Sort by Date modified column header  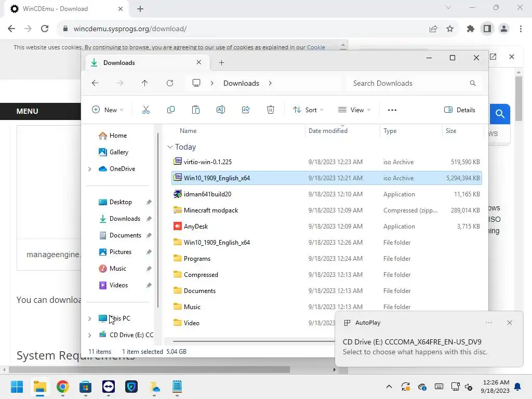[x=342, y=130]
